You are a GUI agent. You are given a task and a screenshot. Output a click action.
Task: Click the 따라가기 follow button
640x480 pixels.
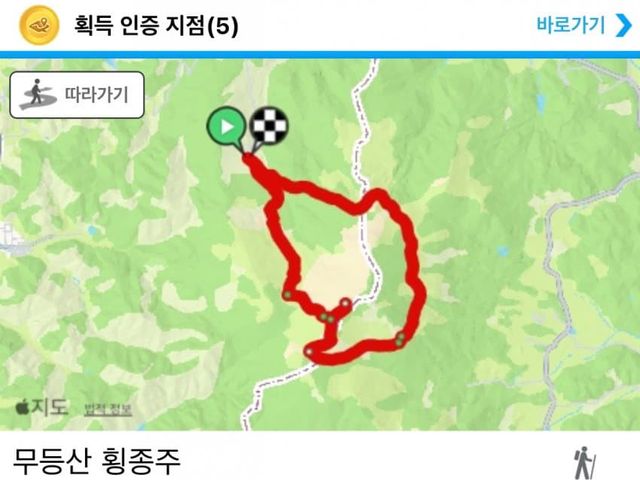pos(77,95)
